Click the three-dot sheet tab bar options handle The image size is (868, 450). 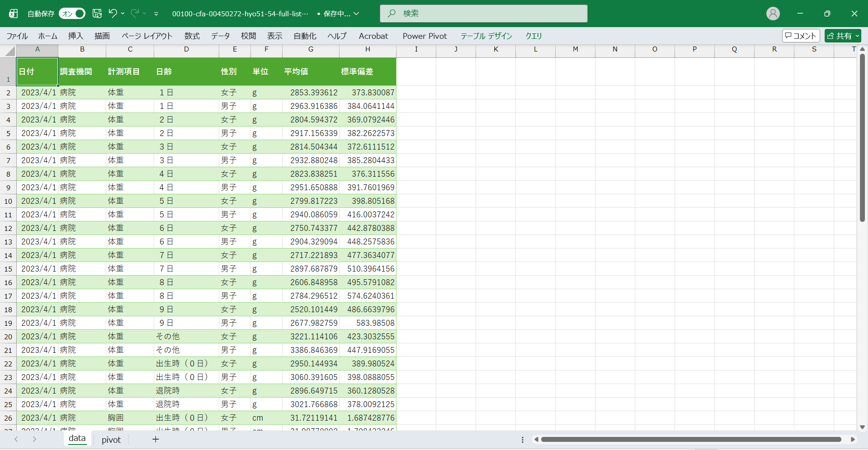(x=523, y=440)
